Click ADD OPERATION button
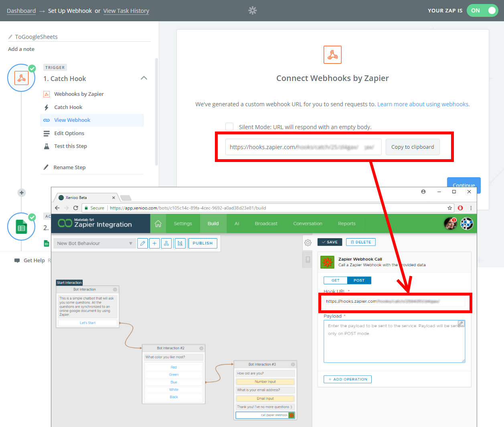Viewport: 504px width, 427px height. click(348, 379)
